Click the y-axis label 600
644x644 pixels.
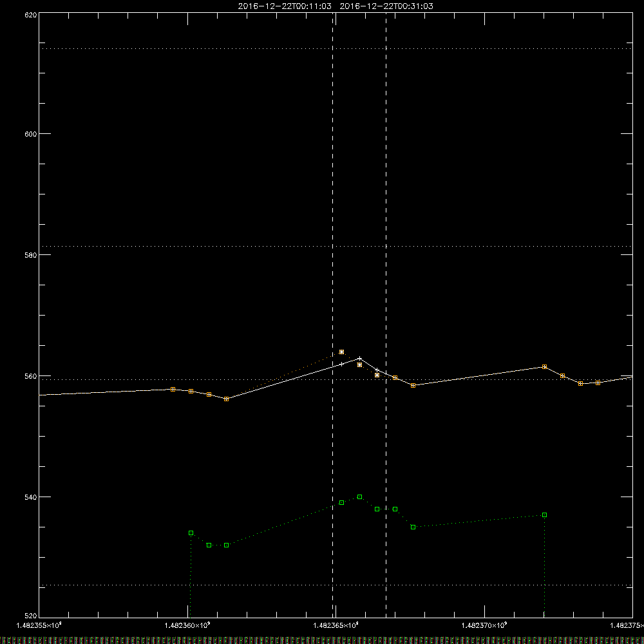[31, 134]
